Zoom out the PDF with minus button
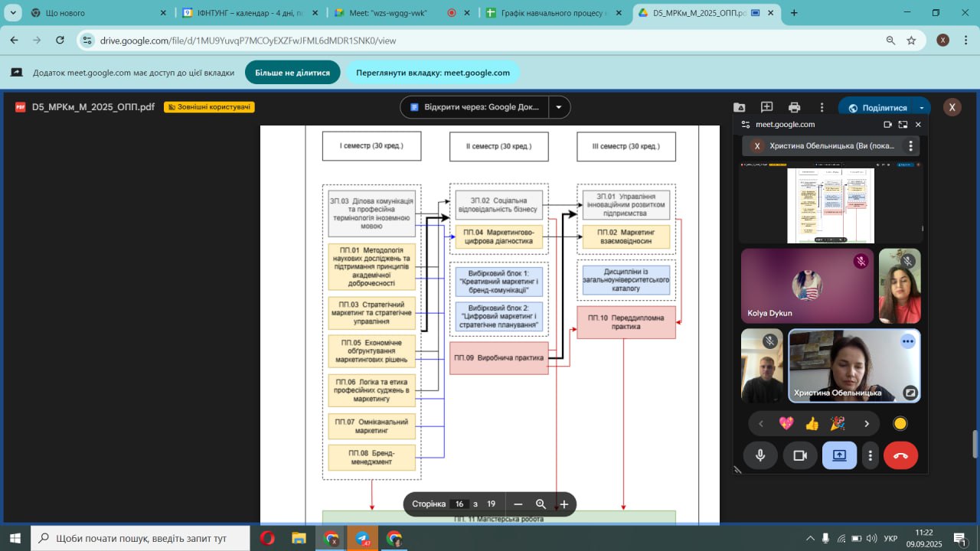 click(x=518, y=504)
